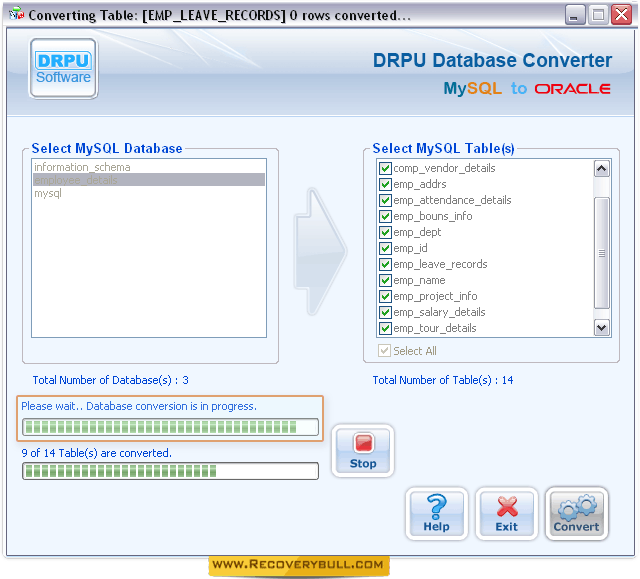The image size is (640, 579).
Task: Toggle emp_addrs table checkbox
Action: coord(385,184)
